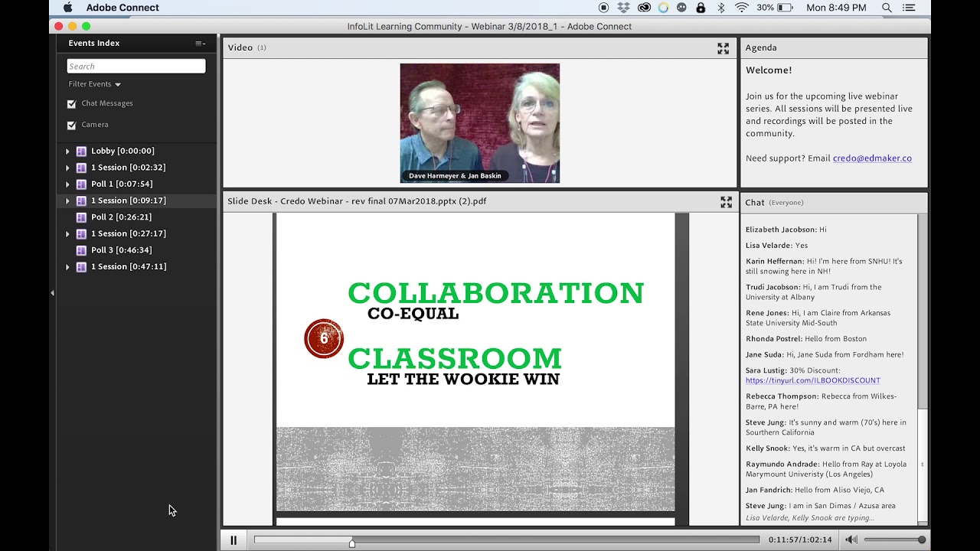This screenshot has height=551, width=980.
Task: Jump to Poll 1 [0:07:54]
Action: [122, 184]
